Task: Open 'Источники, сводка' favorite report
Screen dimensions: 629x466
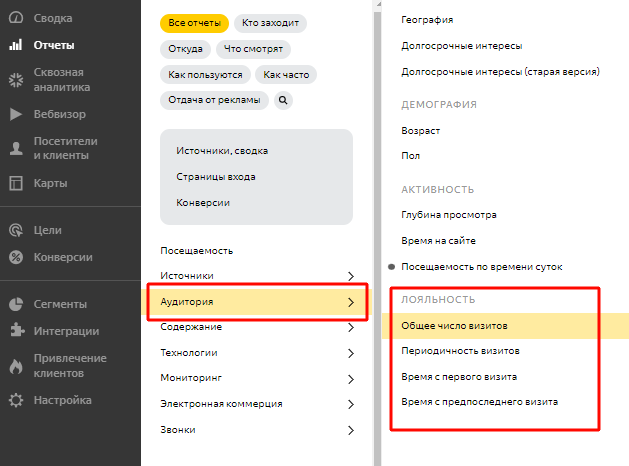Action: (222, 151)
